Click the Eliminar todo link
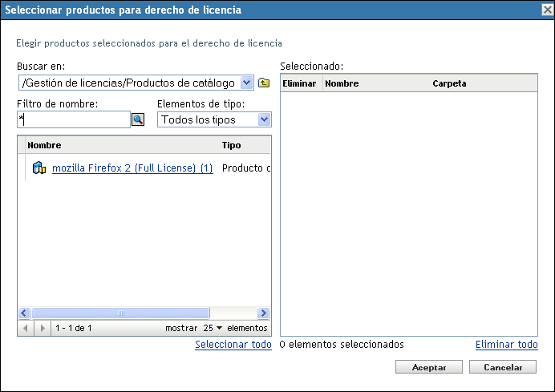555x392 pixels. pos(507,344)
